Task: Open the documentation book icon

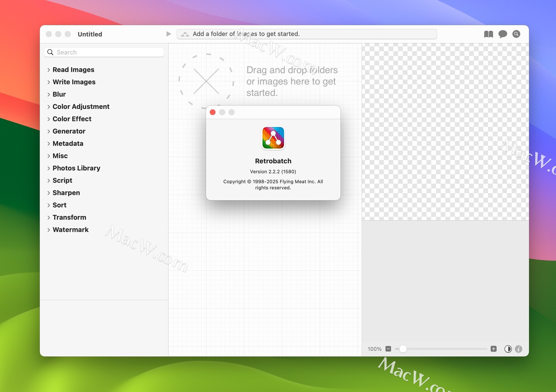Action: coord(489,34)
